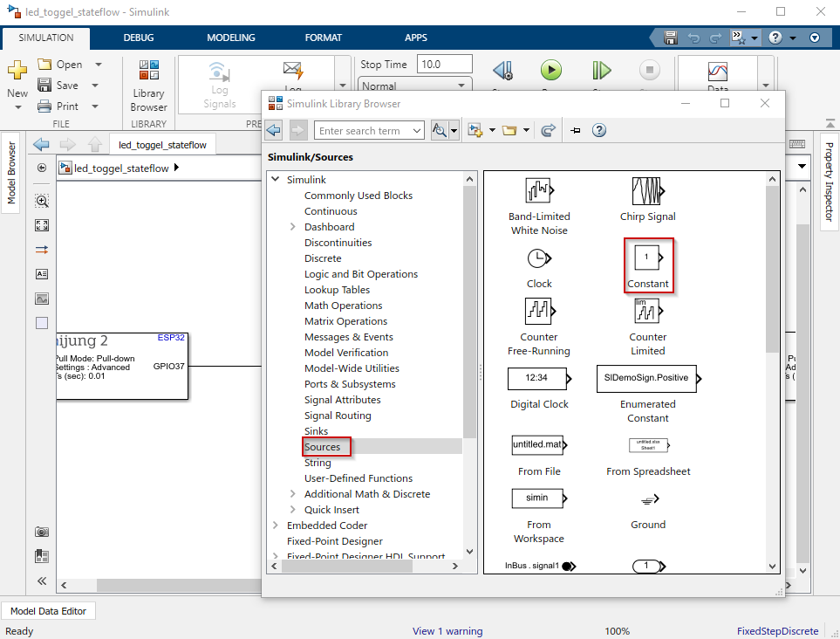
Task: Expand the Embedded Coder library
Action: click(x=276, y=526)
